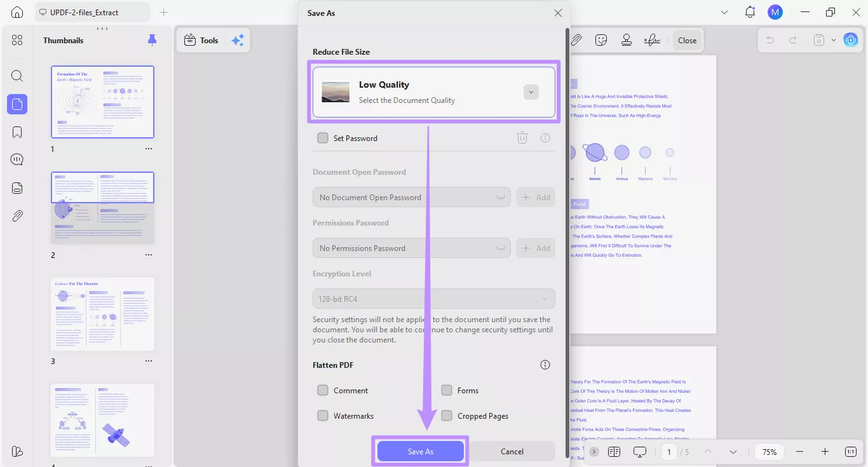This screenshot has height=467, width=868.
Task: Enable the Set Password checkbox
Action: tap(323, 138)
